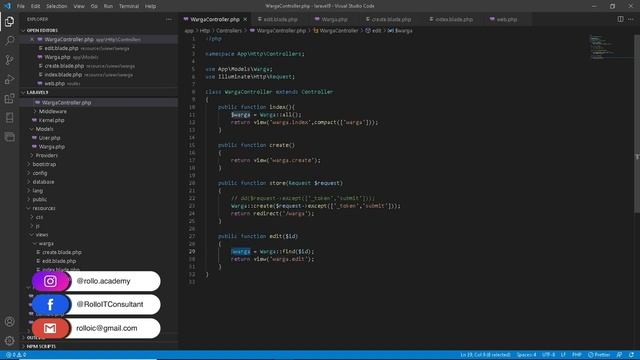The image size is (640, 360).
Task: Expand the public folder
Action: pyautogui.click(x=40, y=200)
